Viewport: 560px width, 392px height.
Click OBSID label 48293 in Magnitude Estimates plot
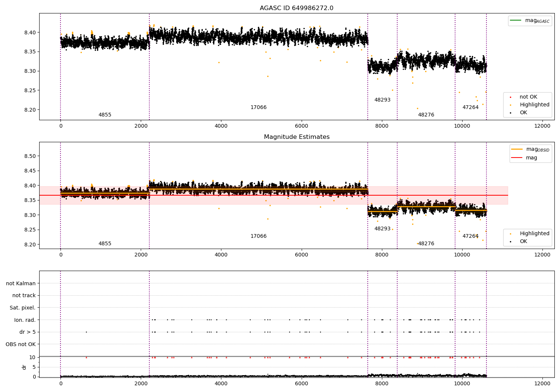pos(382,229)
